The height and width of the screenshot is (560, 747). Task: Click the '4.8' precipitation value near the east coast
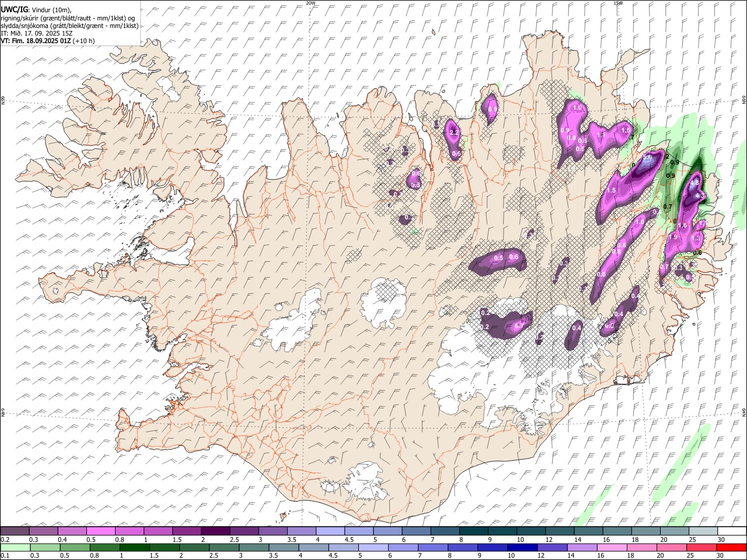pyautogui.click(x=694, y=183)
